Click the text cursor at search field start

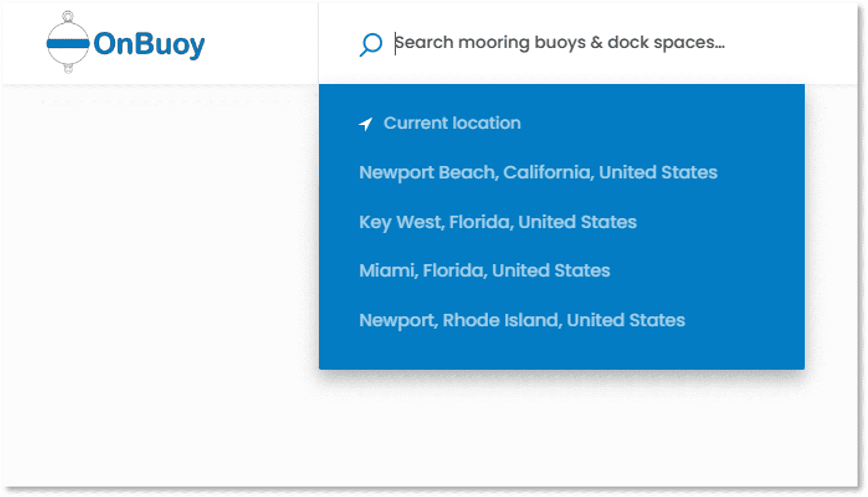(395, 43)
